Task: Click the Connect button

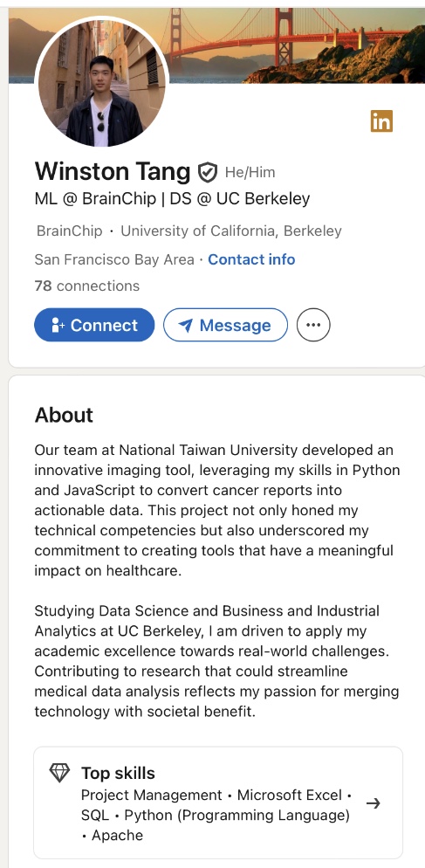Action: [x=94, y=325]
